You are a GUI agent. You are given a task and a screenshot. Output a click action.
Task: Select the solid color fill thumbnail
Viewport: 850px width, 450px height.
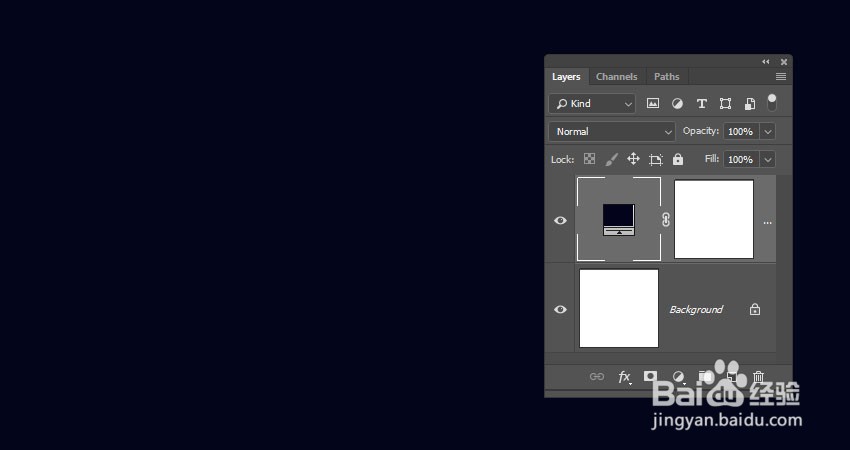[x=619, y=219]
